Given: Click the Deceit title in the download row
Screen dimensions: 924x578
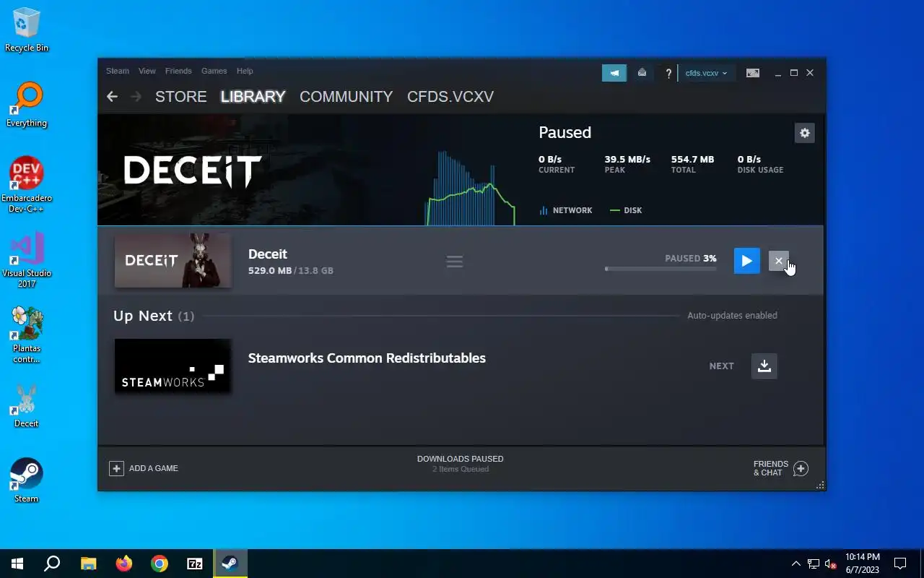Looking at the screenshot, I should pyautogui.click(x=267, y=254).
